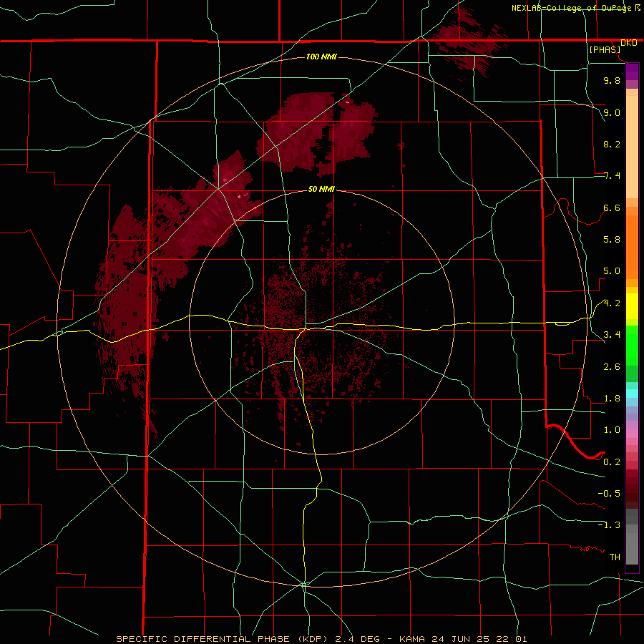Image resolution: width=644 pixels, height=644 pixels.
Task: Click the 7.4 legend value
Action: pos(612,176)
